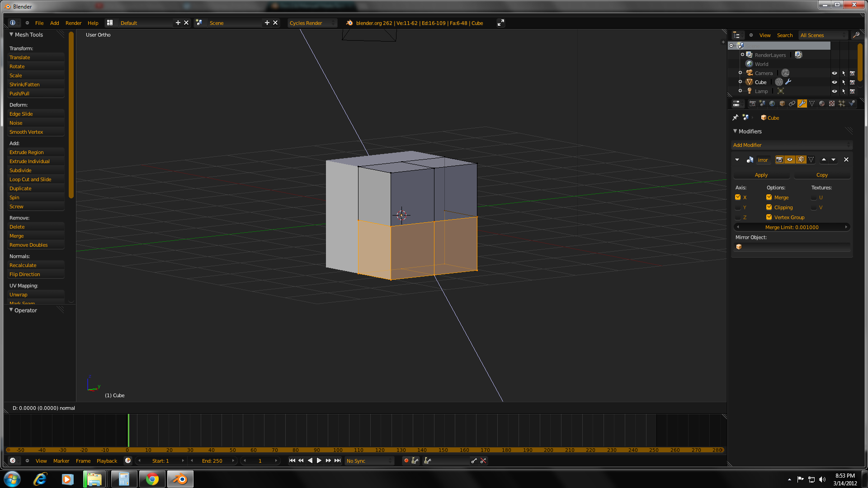Open the Material properties tab (sphere icon)

coord(822,103)
